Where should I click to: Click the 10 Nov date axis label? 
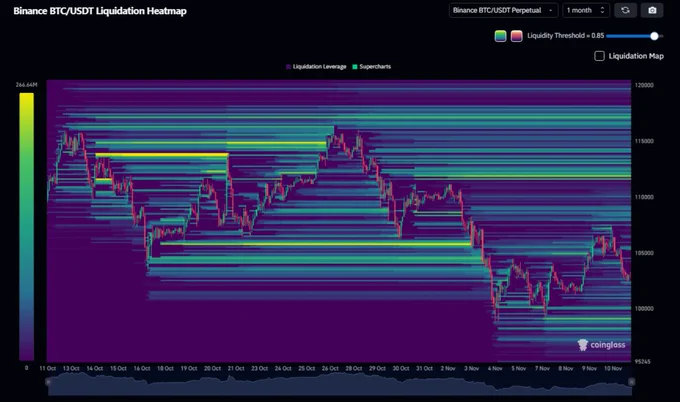tap(613, 369)
